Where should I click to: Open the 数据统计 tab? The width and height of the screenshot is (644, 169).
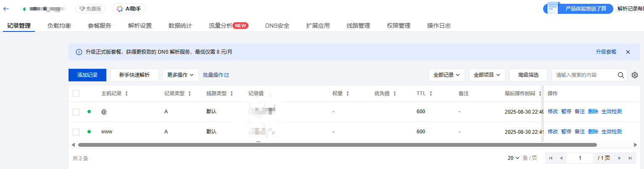(180, 26)
